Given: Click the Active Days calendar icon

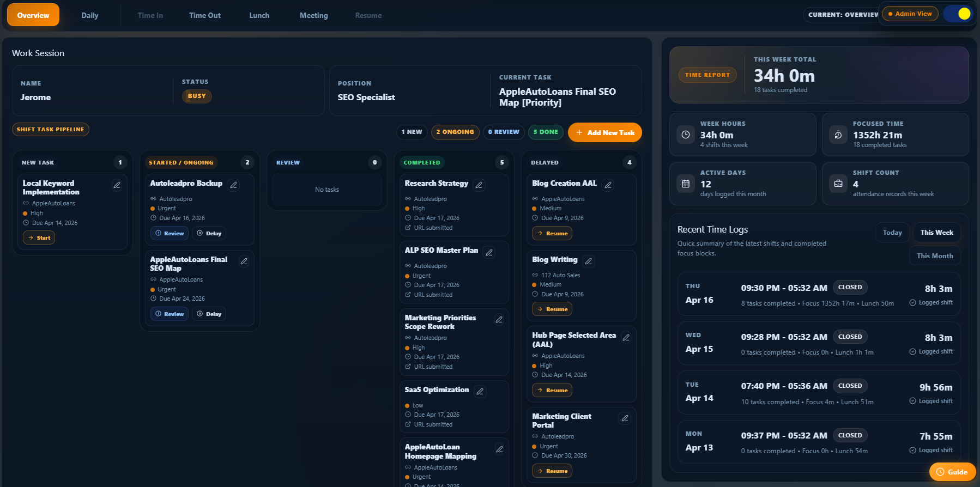Looking at the screenshot, I should click(686, 184).
